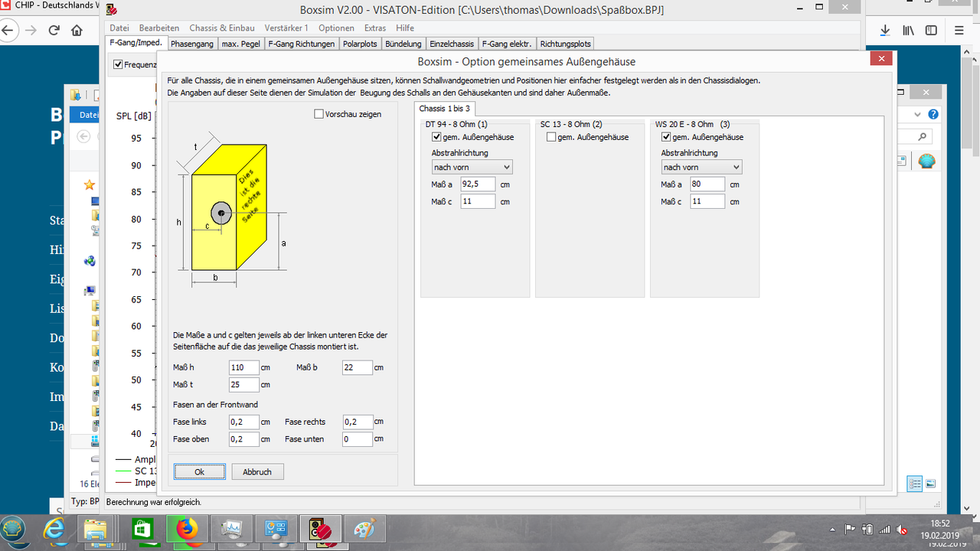Click the Maß a field for WS 20 E

707,184
